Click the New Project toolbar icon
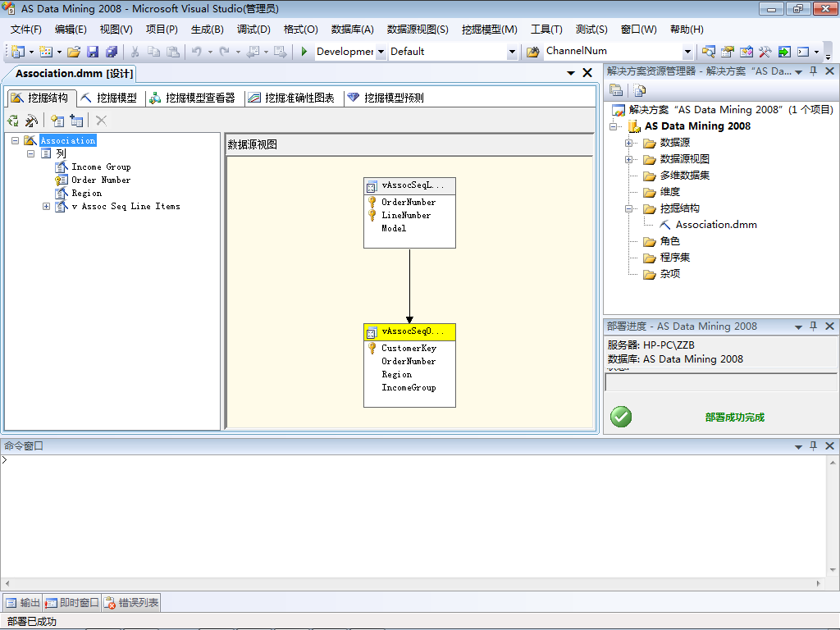Viewport: 840px width, 630px height. tap(18, 52)
